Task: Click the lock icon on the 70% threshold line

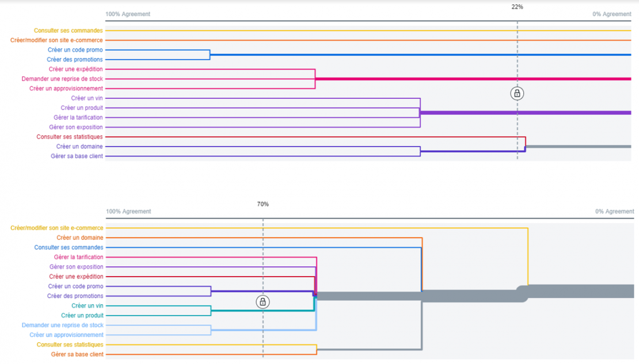Action: pos(263,302)
